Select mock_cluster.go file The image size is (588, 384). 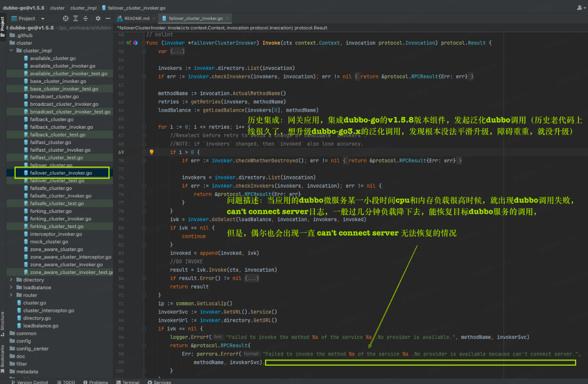(49, 241)
